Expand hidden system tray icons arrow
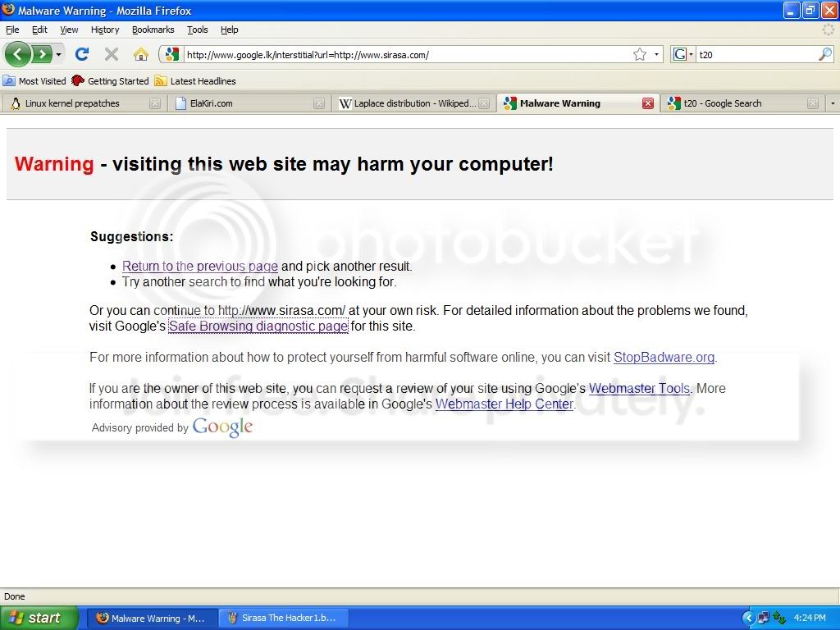 tap(748, 618)
